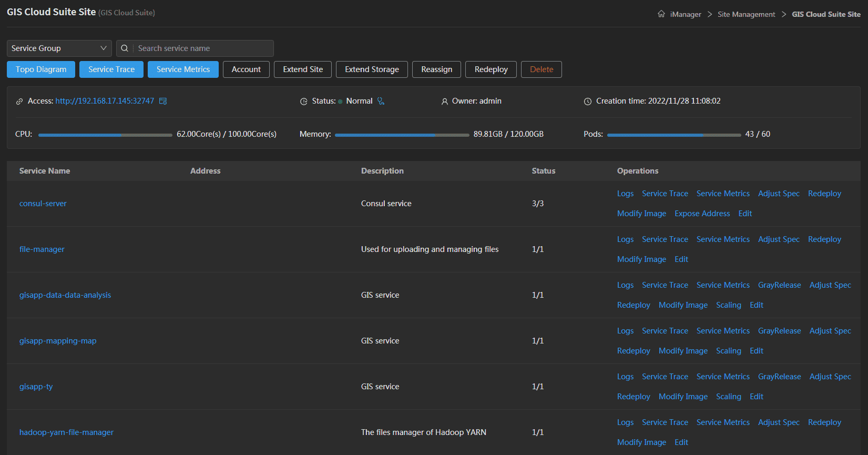
Task: Click the 43 / 60 pods count
Action: pyautogui.click(x=758, y=134)
